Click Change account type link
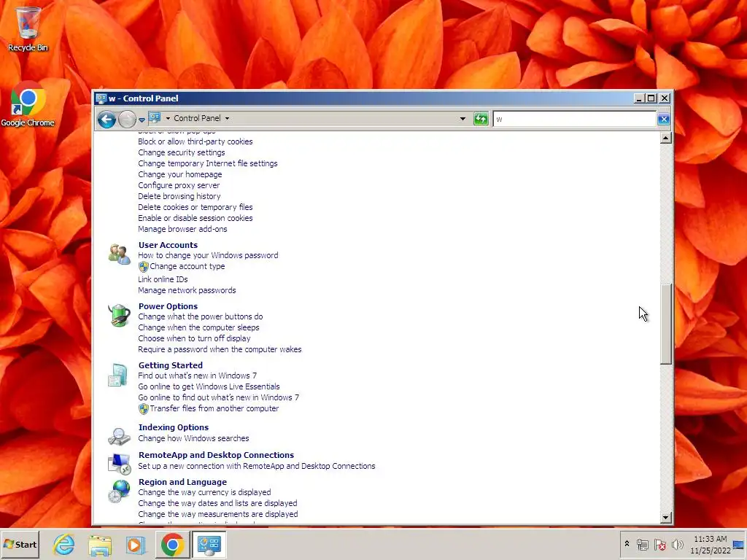This screenshot has width=747, height=560. point(187,266)
